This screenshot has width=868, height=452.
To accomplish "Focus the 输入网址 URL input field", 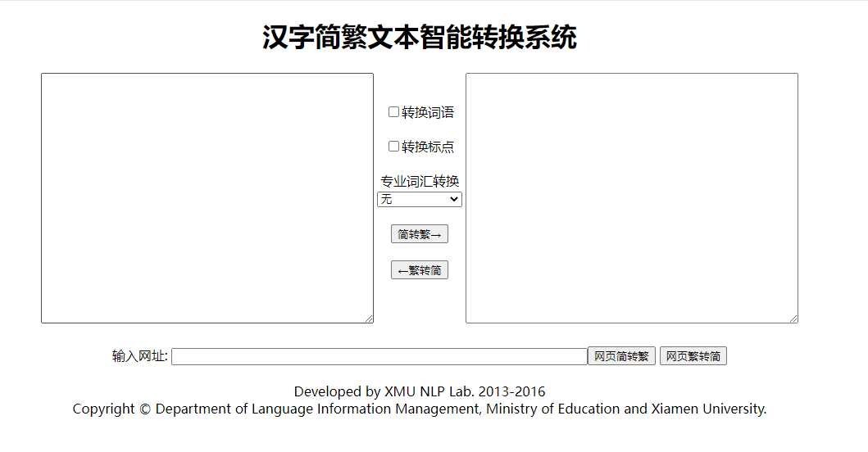I will [x=379, y=356].
